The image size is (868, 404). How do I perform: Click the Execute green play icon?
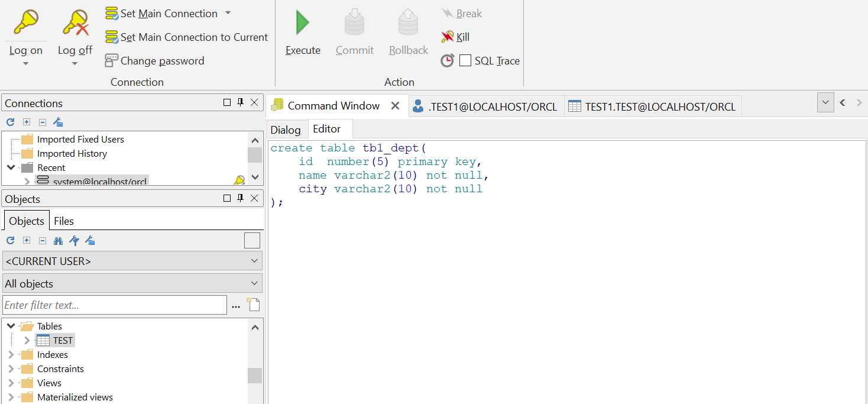tap(303, 22)
